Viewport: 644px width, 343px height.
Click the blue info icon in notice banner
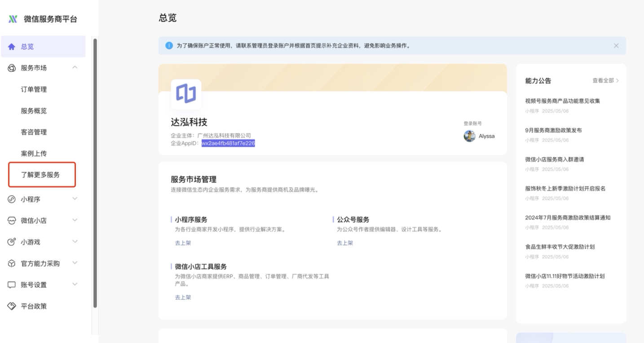[169, 46]
